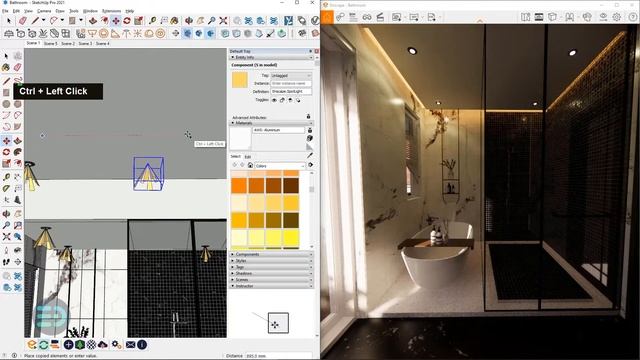Open Enscape About info icon
Viewport: 640px width, 360px height.
click(142, 345)
